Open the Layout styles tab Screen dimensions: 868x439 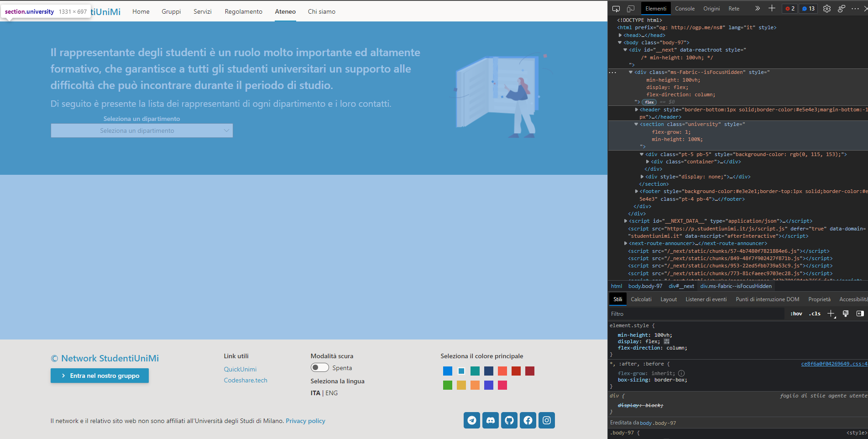coord(669,299)
